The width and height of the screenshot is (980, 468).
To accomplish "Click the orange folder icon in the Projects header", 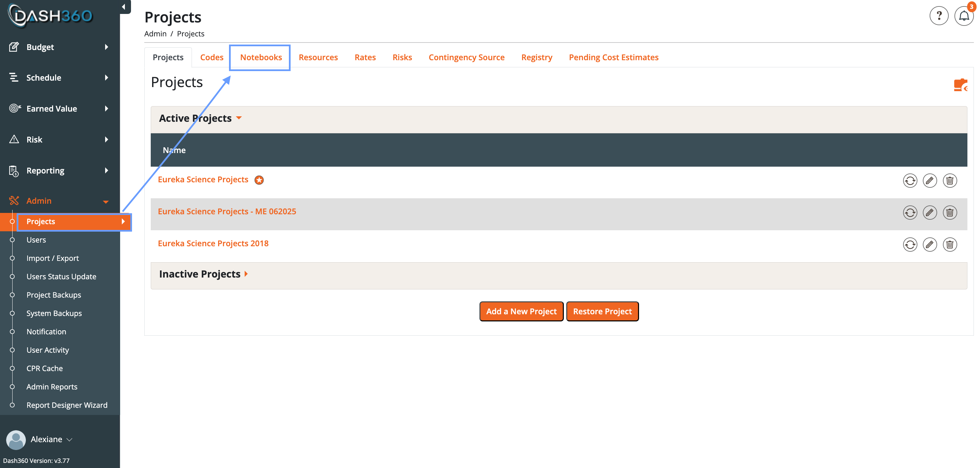I will pos(960,84).
